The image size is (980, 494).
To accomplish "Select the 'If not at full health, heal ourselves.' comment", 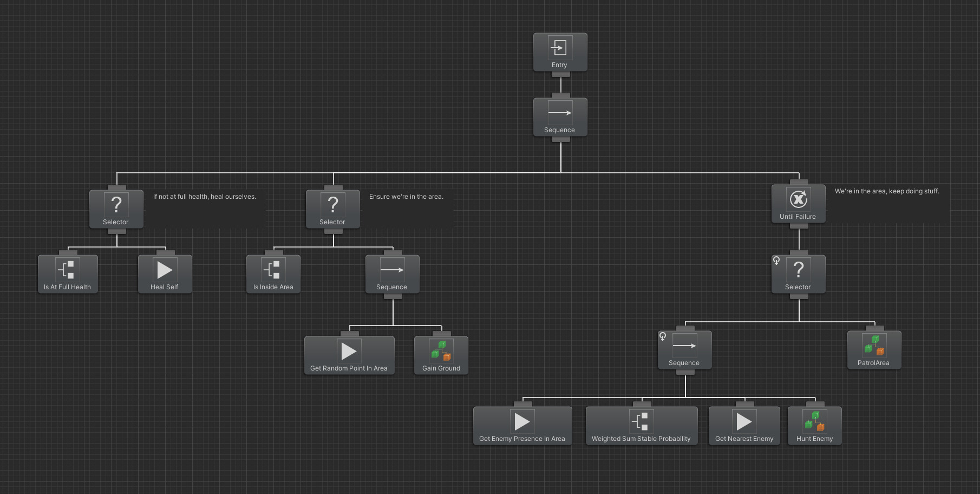I will (205, 196).
